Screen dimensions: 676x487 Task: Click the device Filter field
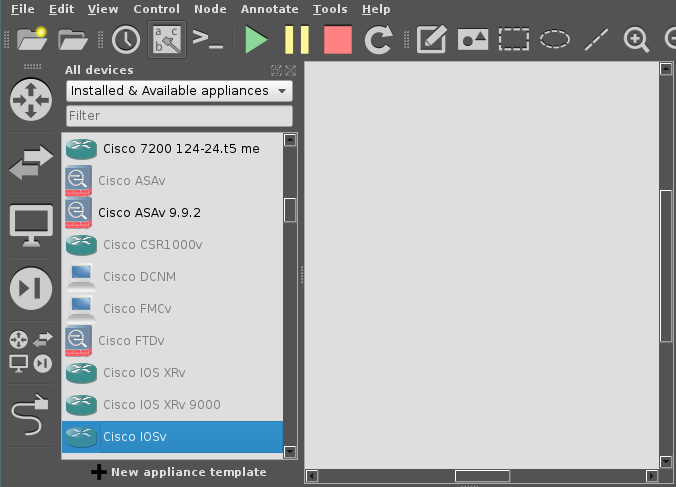(x=179, y=116)
